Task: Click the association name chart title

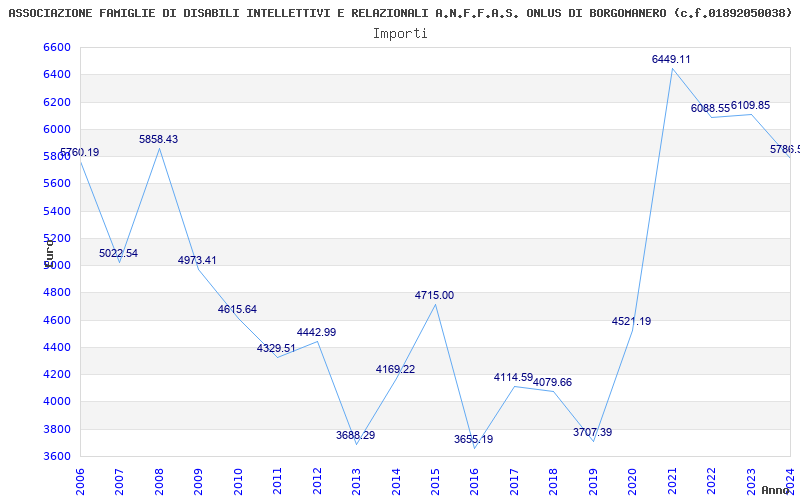Action: 400,13
